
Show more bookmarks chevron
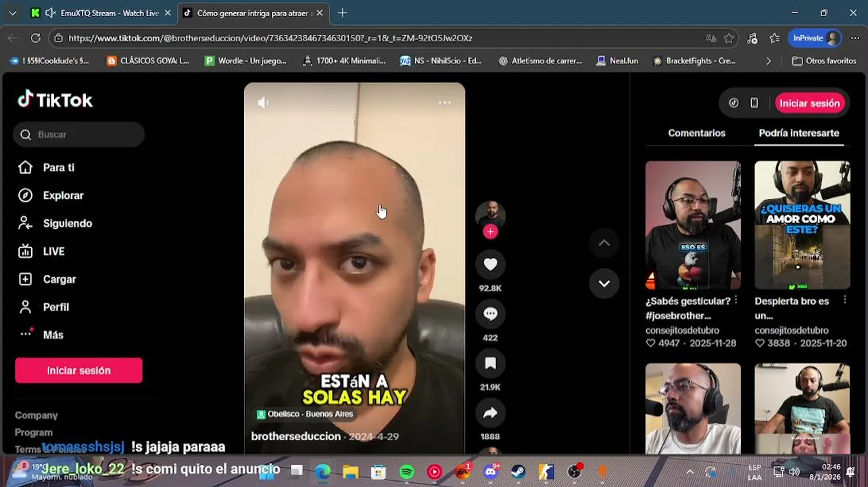768,61
